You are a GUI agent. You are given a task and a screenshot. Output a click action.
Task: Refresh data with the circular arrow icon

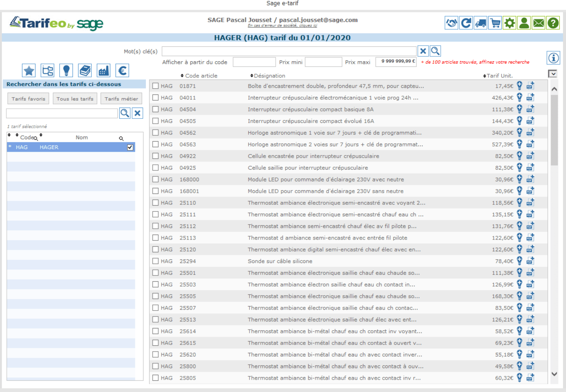(x=466, y=23)
